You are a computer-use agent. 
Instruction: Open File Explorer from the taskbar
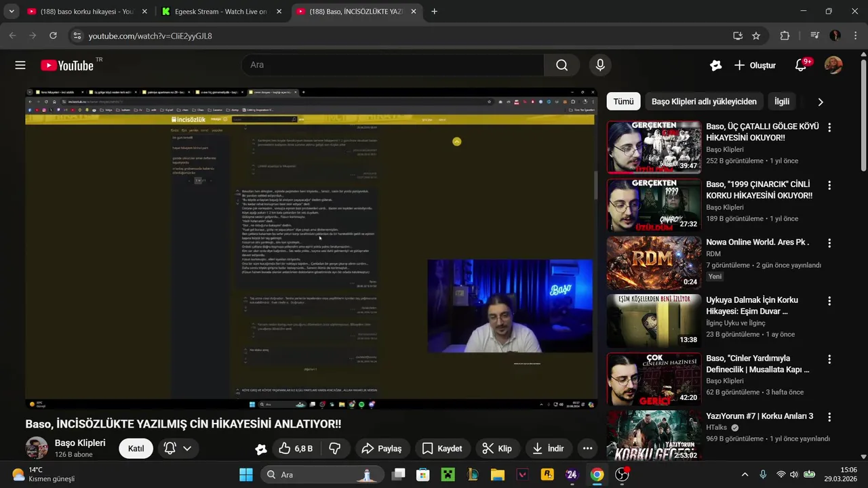click(x=498, y=474)
